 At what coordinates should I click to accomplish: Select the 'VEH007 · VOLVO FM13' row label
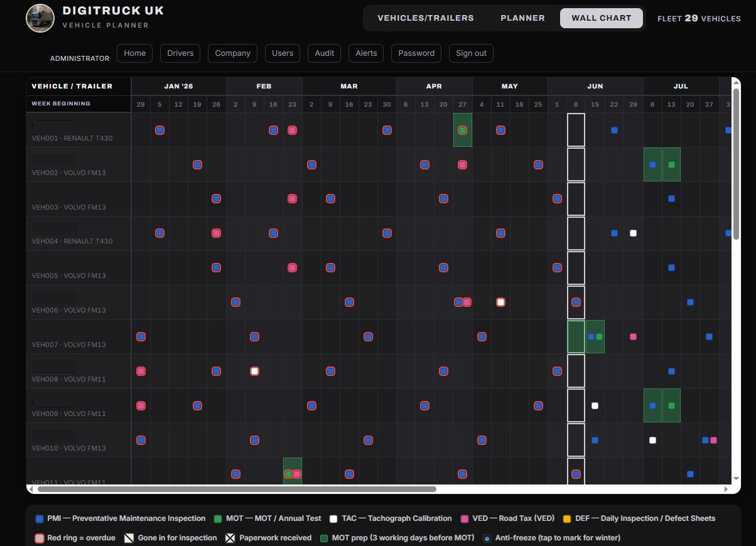pyautogui.click(x=68, y=345)
